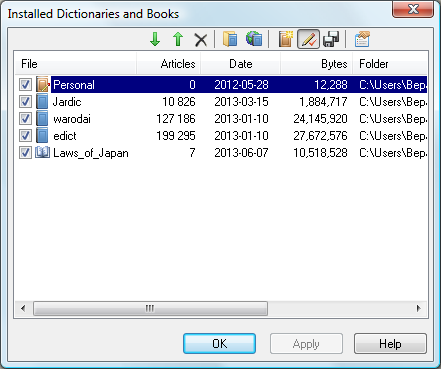Open Help for this dialog
Screen dimensions: 441x369
tap(390, 344)
